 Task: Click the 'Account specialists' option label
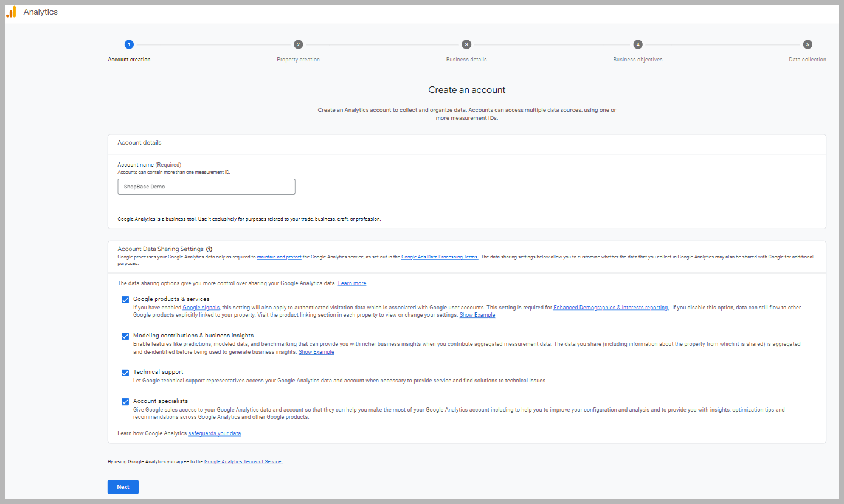(x=161, y=401)
